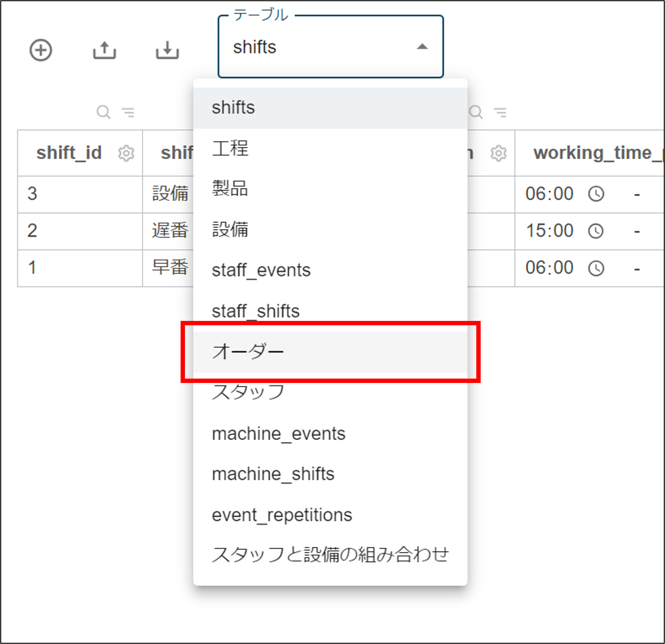The width and height of the screenshot is (665, 644).
Task: Open gear settings beside the working_time column
Action: (498, 153)
